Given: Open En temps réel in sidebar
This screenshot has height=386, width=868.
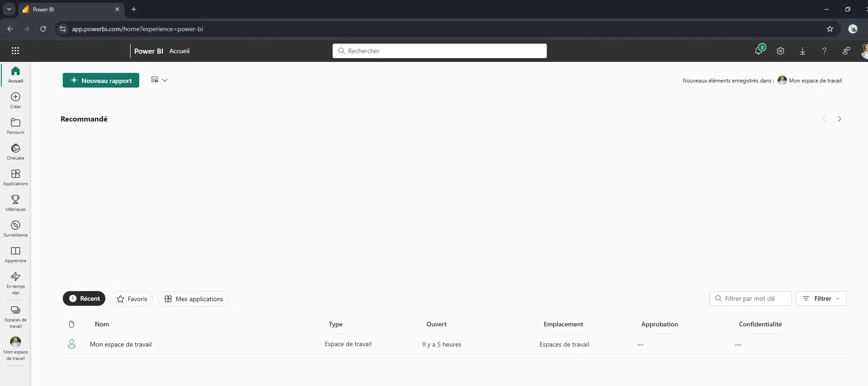Looking at the screenshot, I should (16, 283).
